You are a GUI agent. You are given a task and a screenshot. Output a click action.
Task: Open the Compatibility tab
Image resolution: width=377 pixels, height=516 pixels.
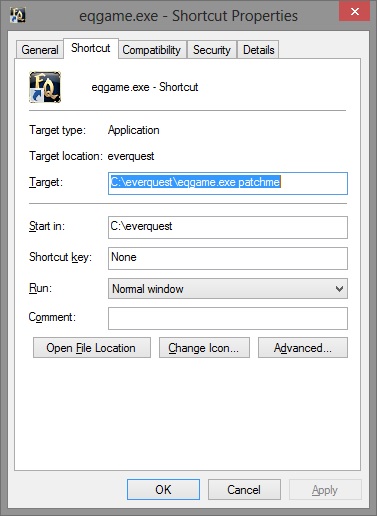[x=152, y=50]
